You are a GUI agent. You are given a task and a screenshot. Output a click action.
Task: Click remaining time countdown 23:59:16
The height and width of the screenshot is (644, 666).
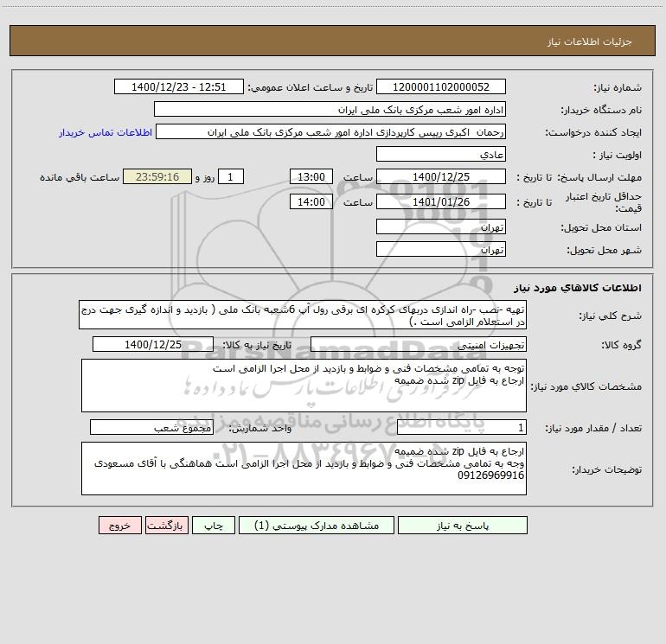(x=157, y=176)
